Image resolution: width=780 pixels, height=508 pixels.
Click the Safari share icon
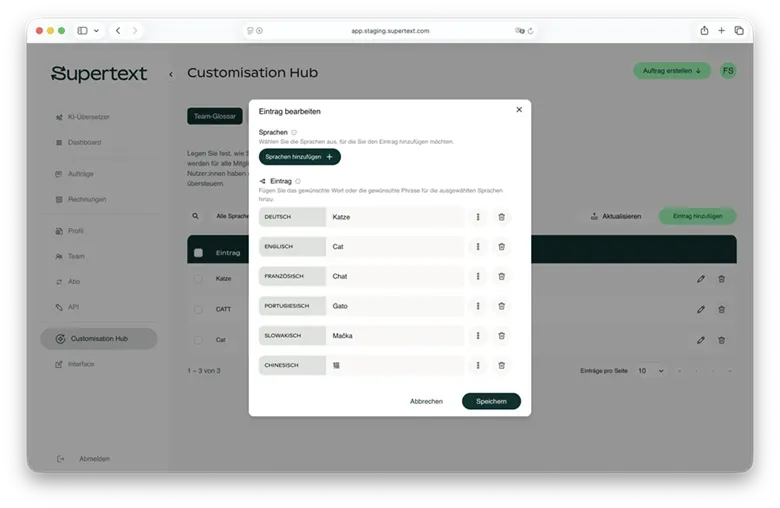click(x=704, y=31)
